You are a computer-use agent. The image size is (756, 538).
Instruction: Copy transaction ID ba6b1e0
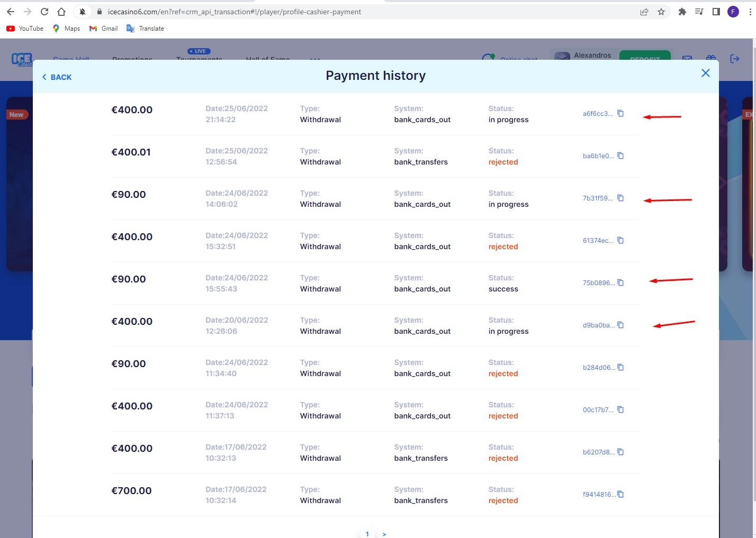[x=620, y=156]
